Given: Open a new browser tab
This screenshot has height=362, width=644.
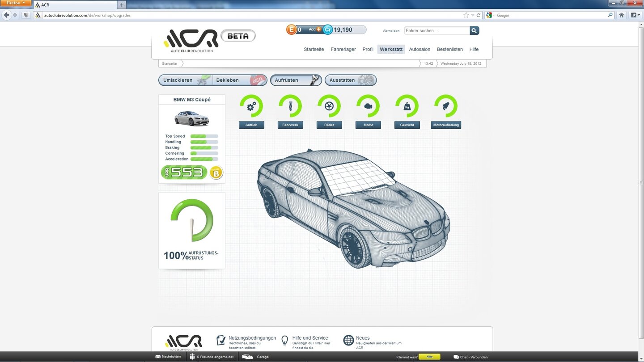Looking at the screenshot, I should click(122, 4).
